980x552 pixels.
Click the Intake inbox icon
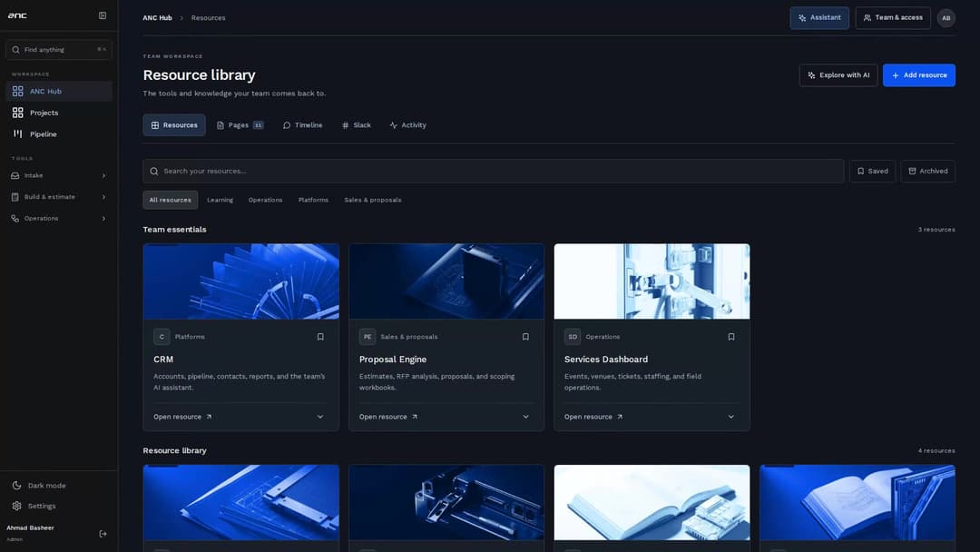[15, 175]
